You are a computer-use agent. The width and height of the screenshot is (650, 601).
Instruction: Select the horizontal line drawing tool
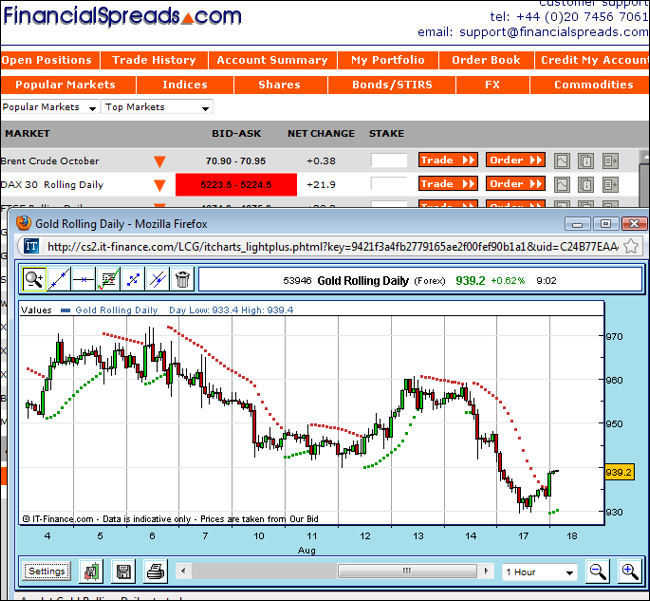pyautogui.click(x=83, y=279)
